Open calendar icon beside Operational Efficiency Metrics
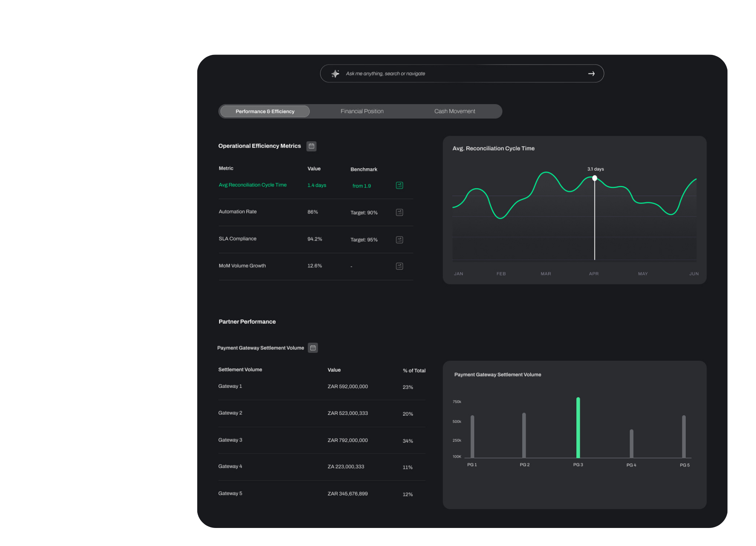Screen dimensions: 756x546 (x=311, y=146)
